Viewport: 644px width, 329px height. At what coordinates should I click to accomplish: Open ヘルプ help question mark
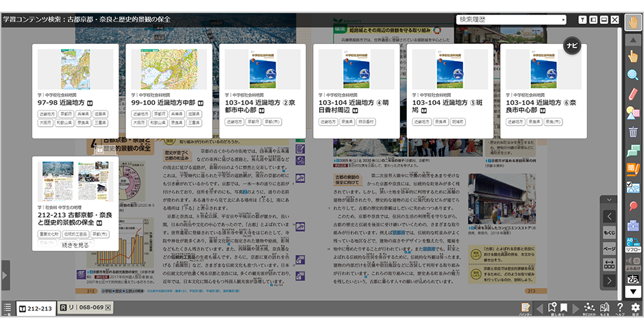click(620, 308)
